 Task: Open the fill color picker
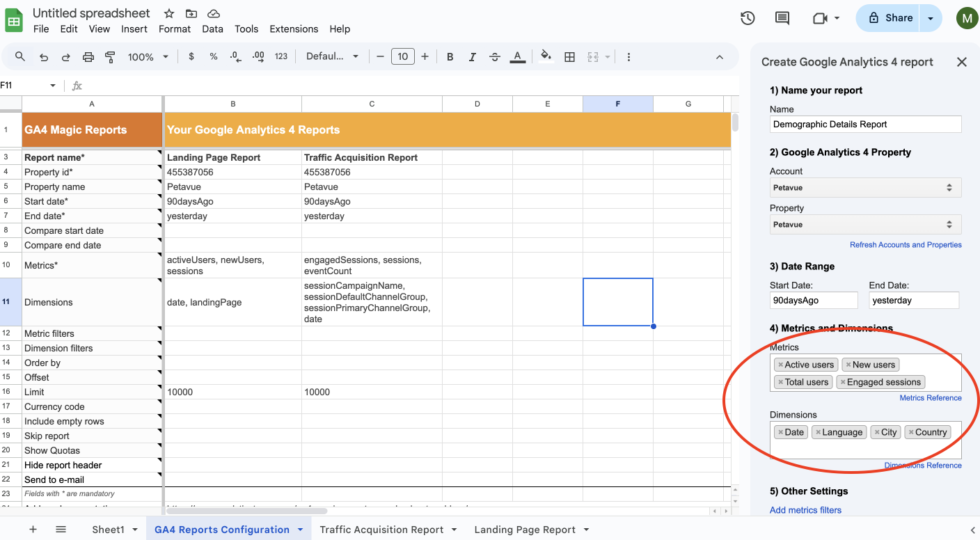pyautogui.click(x=546, y=57)
